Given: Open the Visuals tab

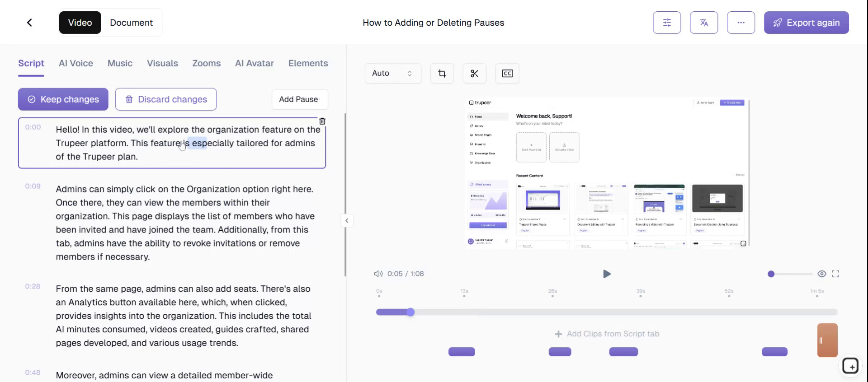Looking at the screenshot, I should [162, 63].
